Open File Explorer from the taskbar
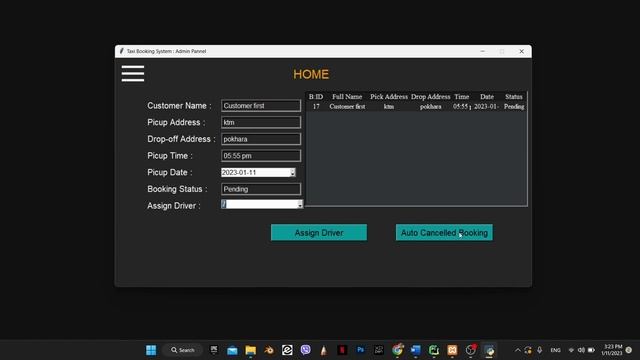This screenshot has height=360, width=640. coord(251,350)
